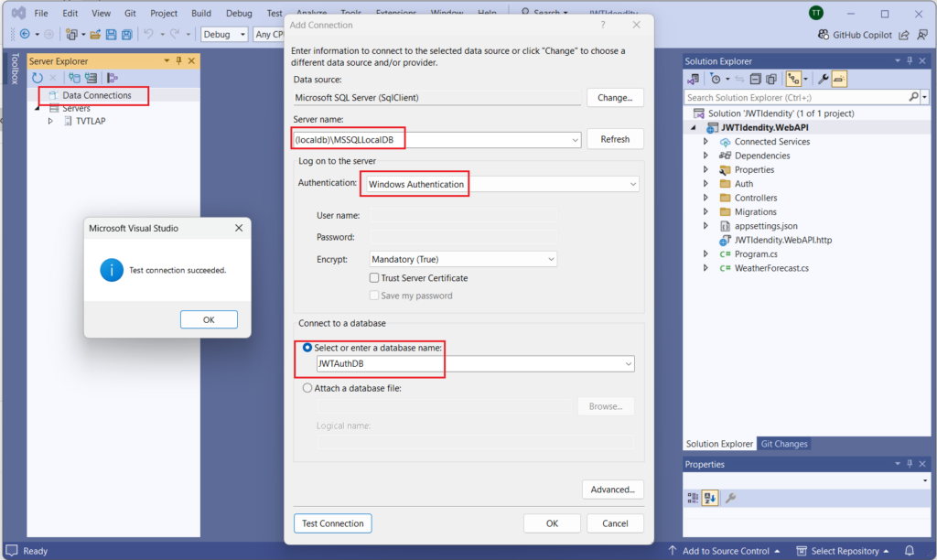
Task: Toggle Preview Selected Items in Solution Explorer
Action: point(839,79)
